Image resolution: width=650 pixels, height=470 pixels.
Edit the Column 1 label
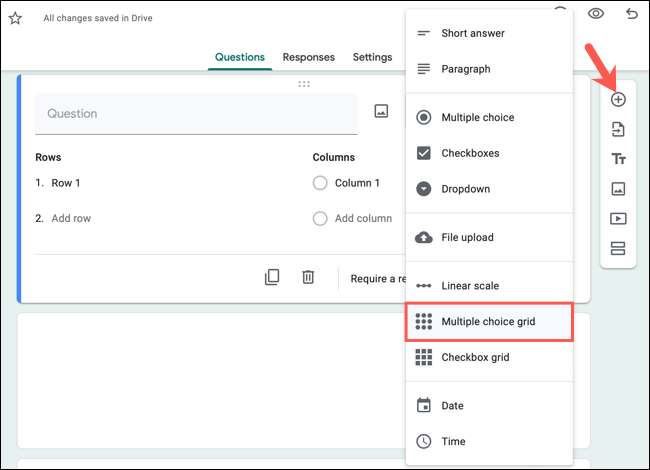click(x=357, y=183)
